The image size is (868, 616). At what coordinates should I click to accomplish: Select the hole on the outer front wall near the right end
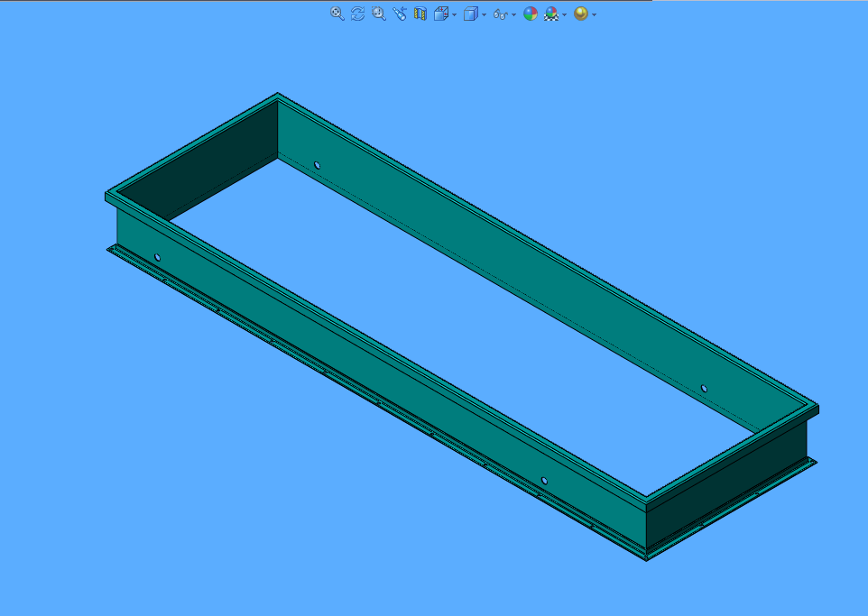pyautogui.click(x=544, y=481)
